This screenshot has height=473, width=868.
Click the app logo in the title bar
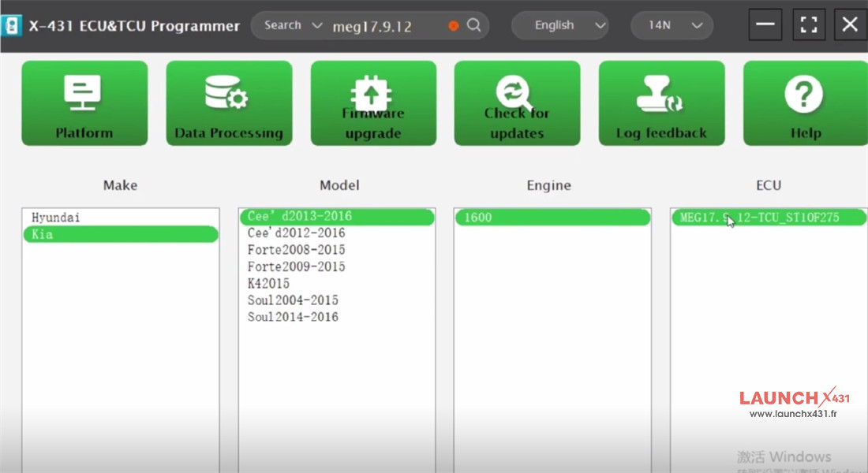[13, 25]
